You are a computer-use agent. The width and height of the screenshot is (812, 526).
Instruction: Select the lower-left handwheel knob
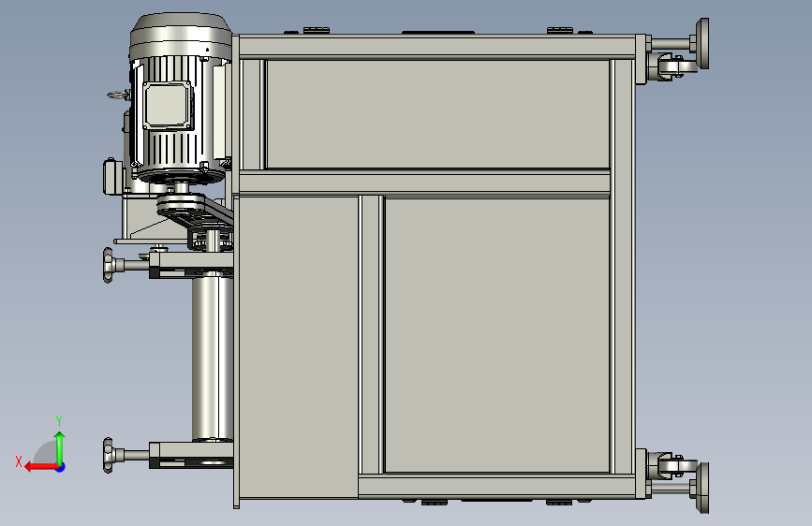tap(107, 455)
